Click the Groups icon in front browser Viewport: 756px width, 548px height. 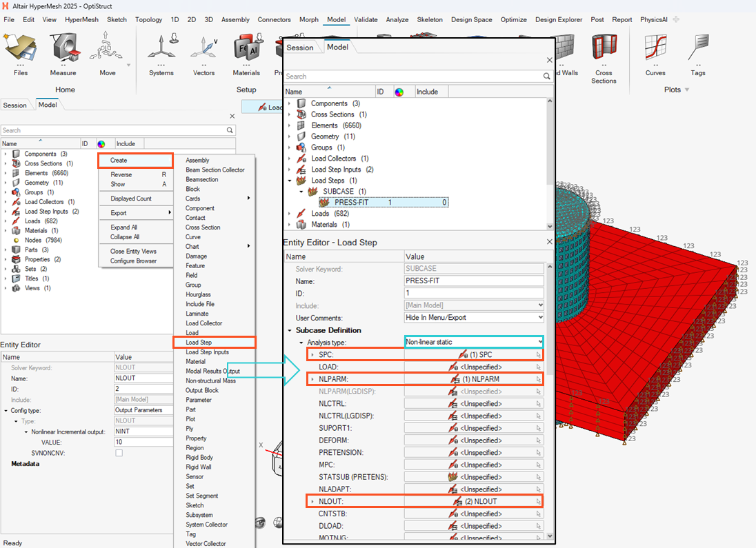click(x=301, y=147)
